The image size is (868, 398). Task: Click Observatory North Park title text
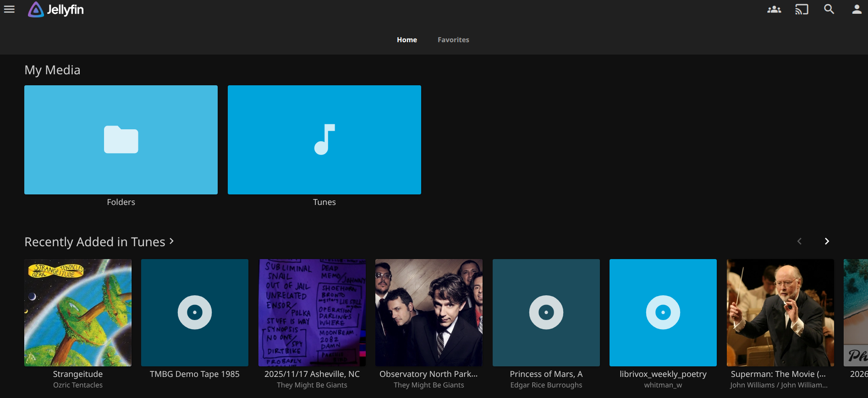coord(429,374)
